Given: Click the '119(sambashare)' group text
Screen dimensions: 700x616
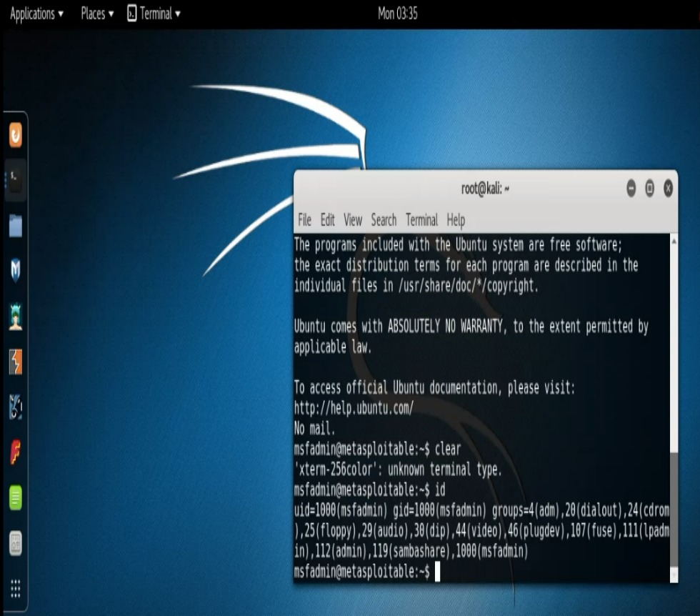Looking at the screenshot, I should (x=411, y=551).
